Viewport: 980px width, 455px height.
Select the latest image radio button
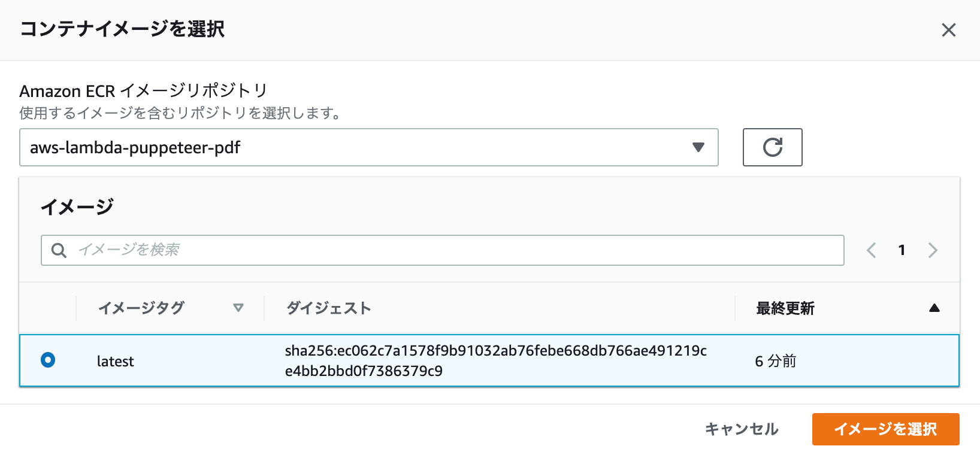[x=48, y=360]
